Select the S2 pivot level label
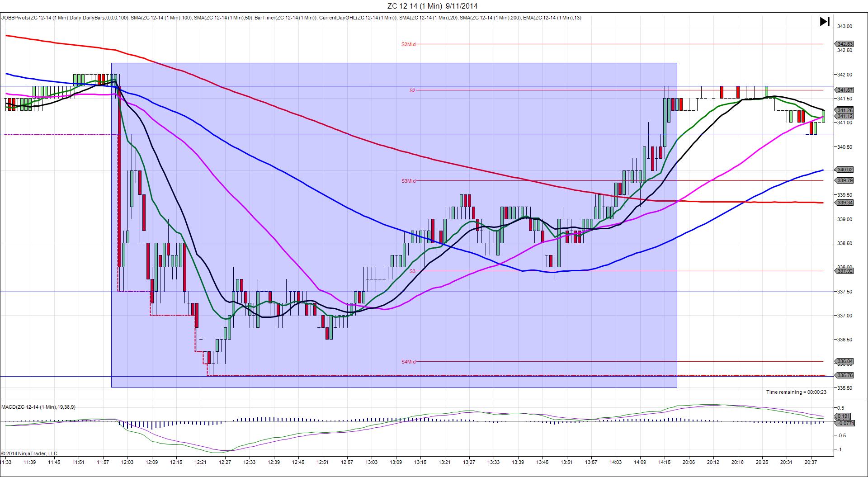Screen dimensions: 868x477 (412, 90)
